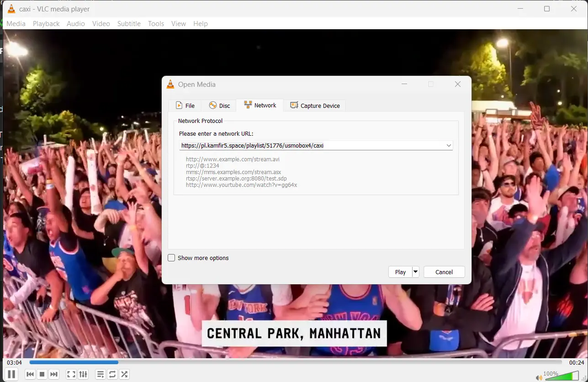Open the Playback menu
Image resolution: width=588 pixels, height=382 pixels.
[46, 23]
